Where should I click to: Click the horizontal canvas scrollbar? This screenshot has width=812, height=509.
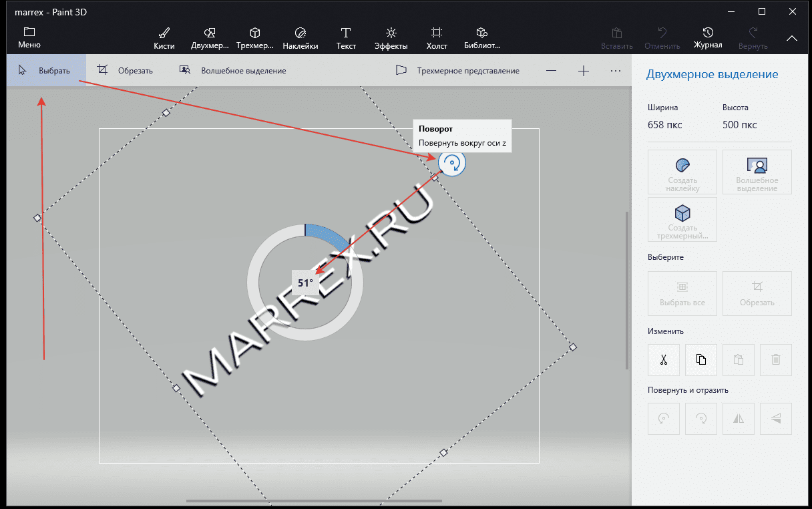[314, 500]
